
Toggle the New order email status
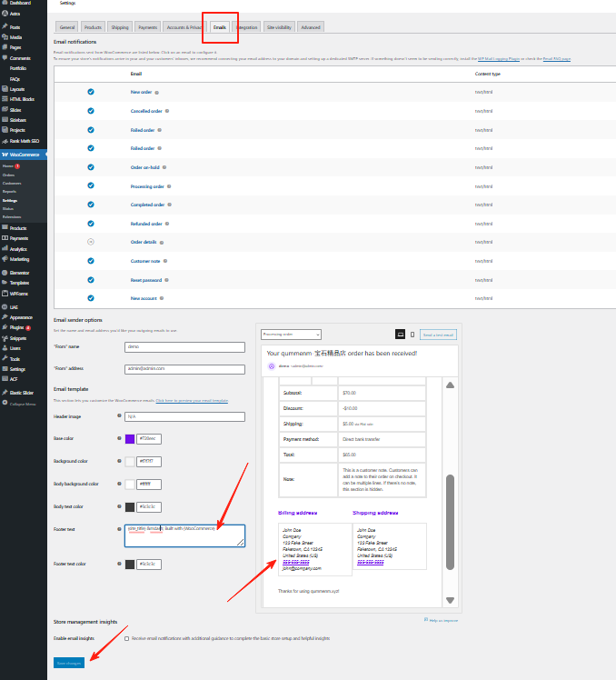pyautogui.click(x=91, y=92)
